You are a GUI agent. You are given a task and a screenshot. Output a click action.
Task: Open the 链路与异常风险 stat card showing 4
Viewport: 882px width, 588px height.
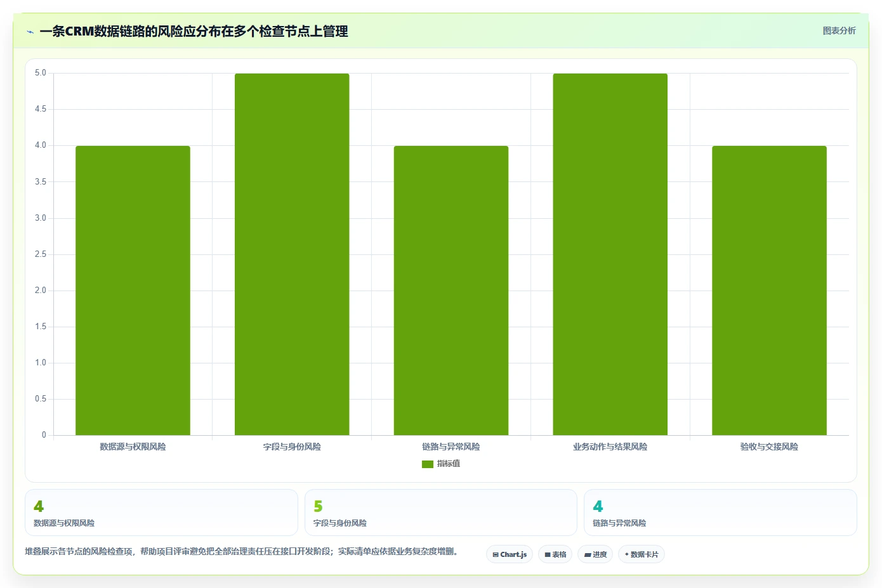pos(720,513)
